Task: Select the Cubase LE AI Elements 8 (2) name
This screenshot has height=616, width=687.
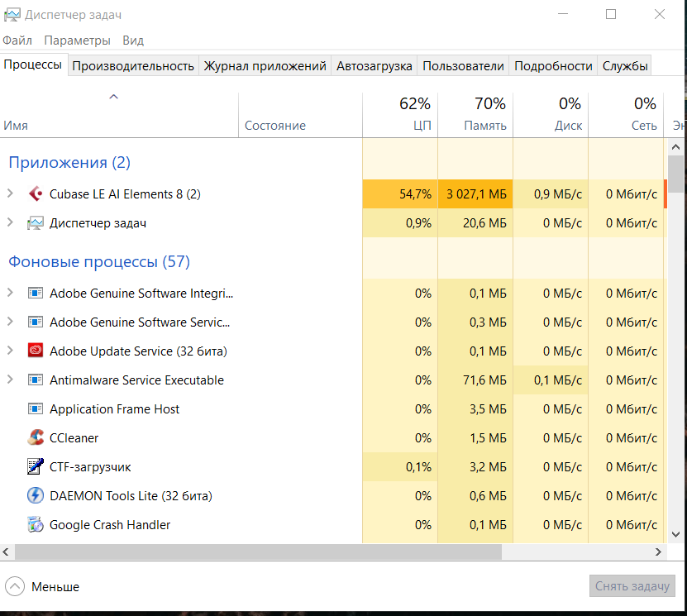Action: coord(125,194)
